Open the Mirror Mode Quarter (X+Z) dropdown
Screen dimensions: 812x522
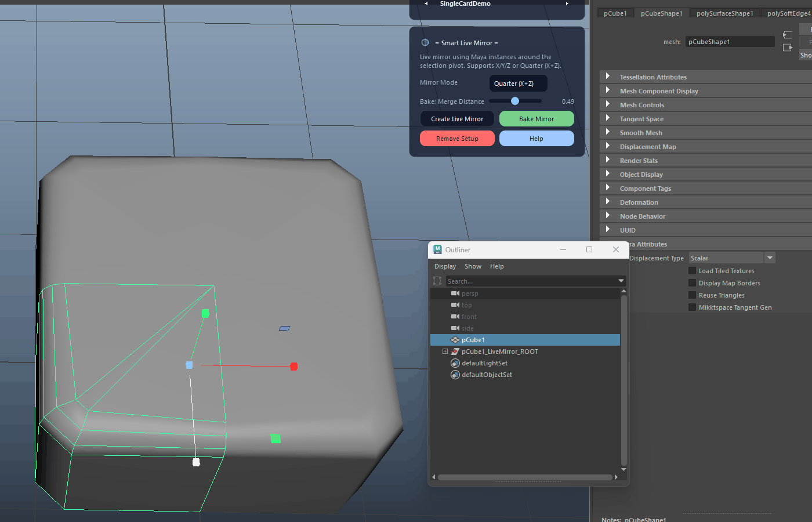click(x=518, y=84)
